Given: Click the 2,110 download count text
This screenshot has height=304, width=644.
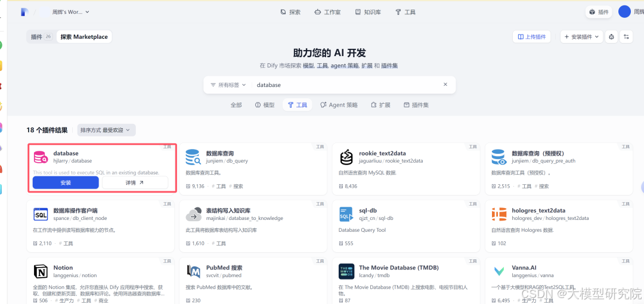Looking at the screenshot, I should [x=45, y=244].
